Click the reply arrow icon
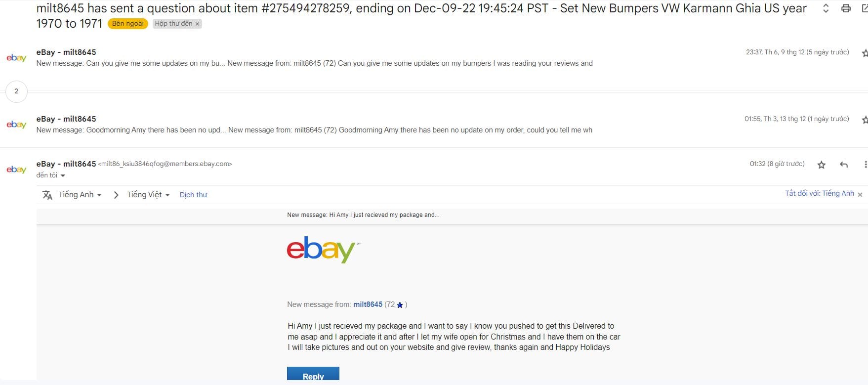The height and width of the screenshot is (385, 868). click(x=844, y=165)
